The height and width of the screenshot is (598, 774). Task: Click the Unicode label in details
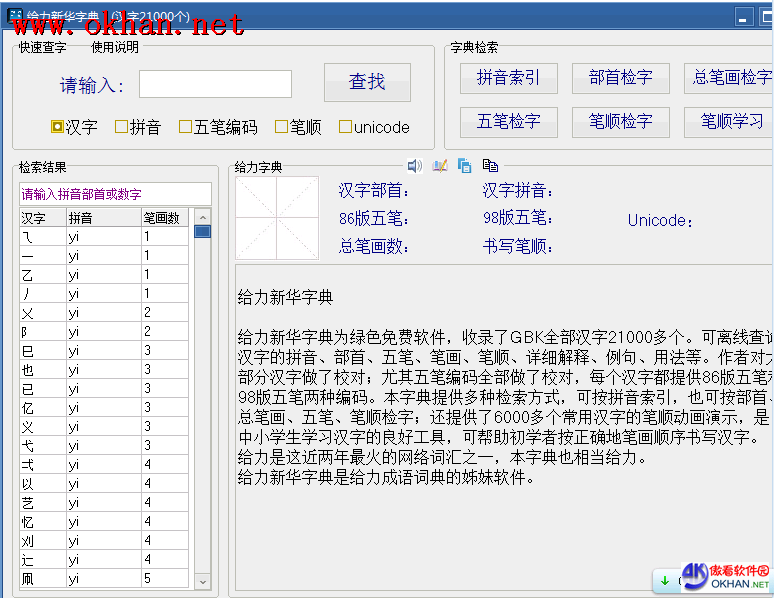[x=660, y=220]
